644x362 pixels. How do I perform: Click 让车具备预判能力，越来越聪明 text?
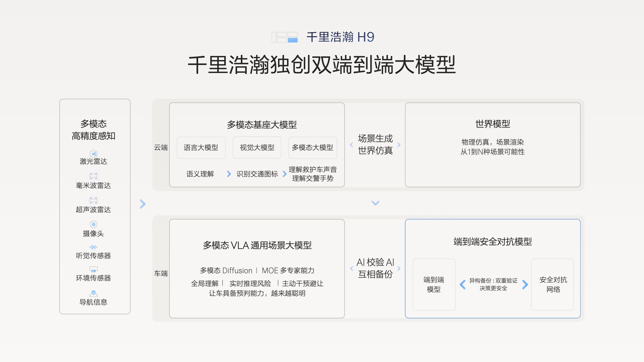257,293
